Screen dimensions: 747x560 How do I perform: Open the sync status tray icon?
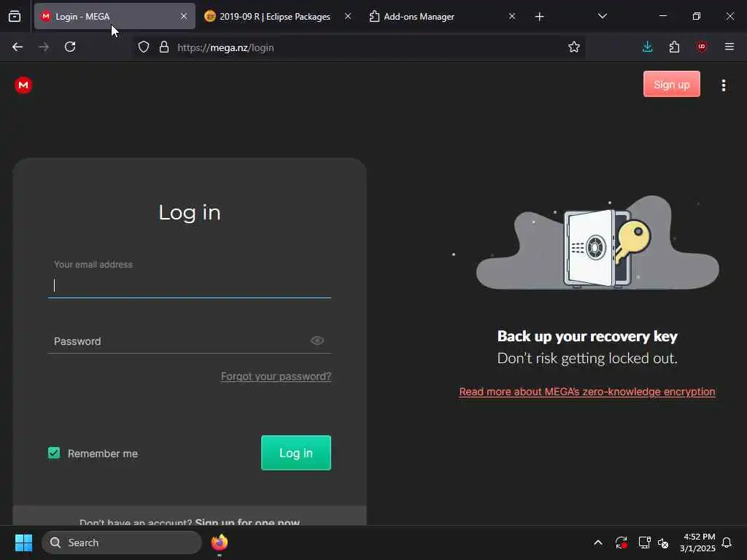[622, 542]
